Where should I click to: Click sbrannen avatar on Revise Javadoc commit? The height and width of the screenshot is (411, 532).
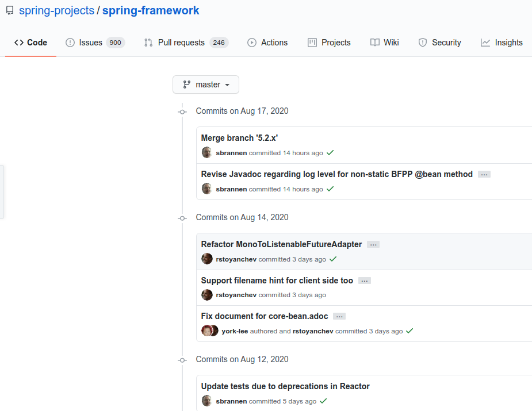click(206, 189)
